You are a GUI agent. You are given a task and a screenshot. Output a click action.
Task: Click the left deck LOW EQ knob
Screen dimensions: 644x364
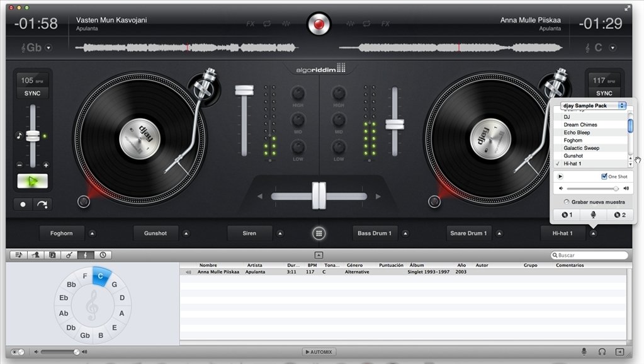click(298, 147)
